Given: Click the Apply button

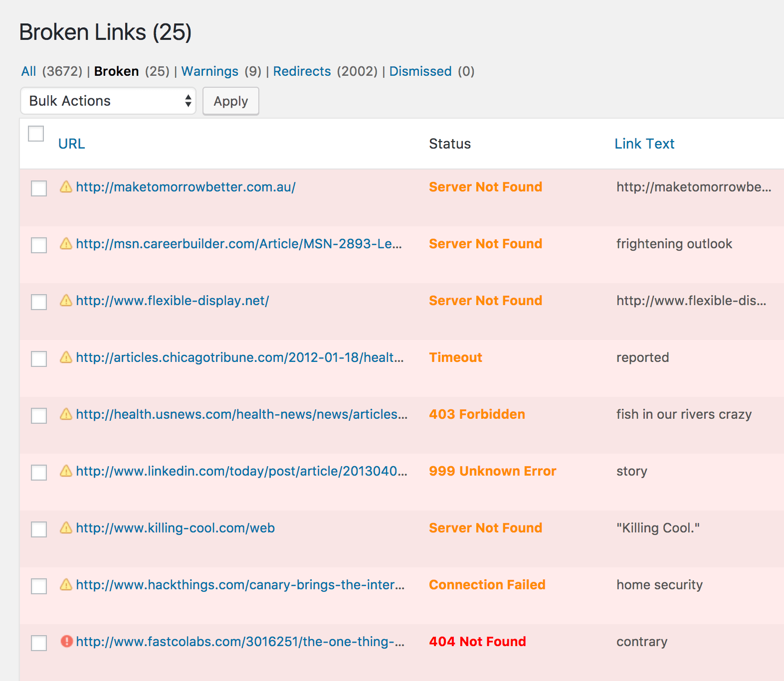Looking at the screenshot, I should 231,101.
